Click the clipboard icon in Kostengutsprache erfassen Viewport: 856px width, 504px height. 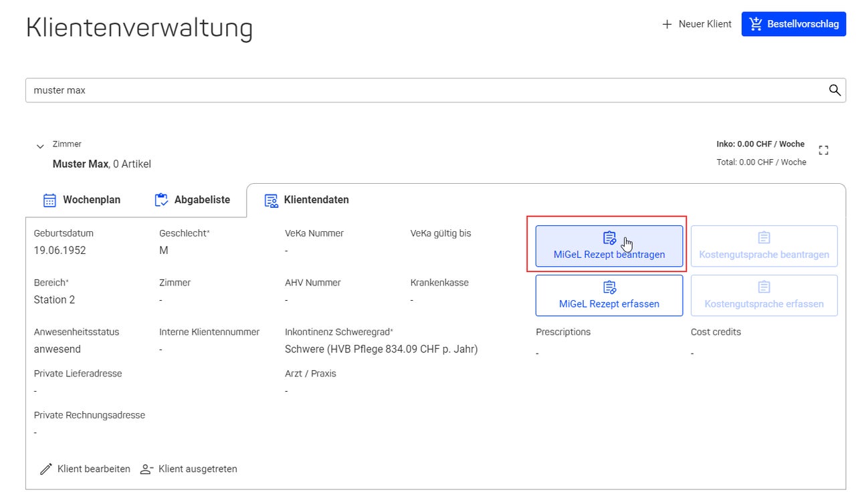764,287
